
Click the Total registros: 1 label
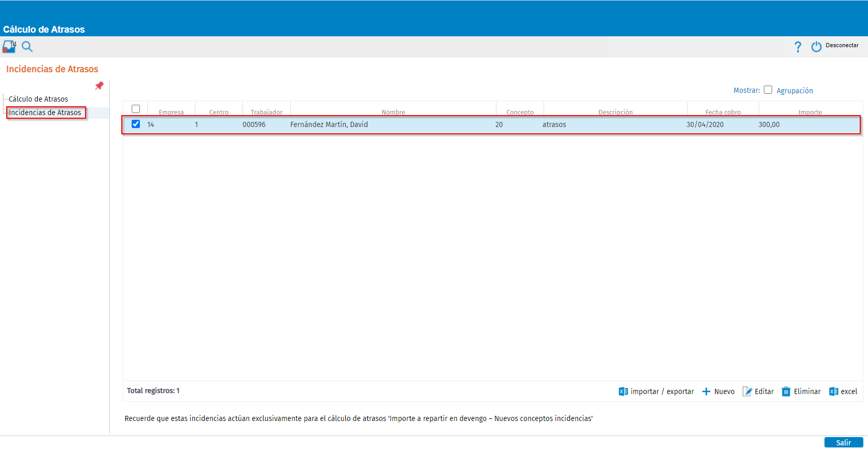[x=153, y=390]
